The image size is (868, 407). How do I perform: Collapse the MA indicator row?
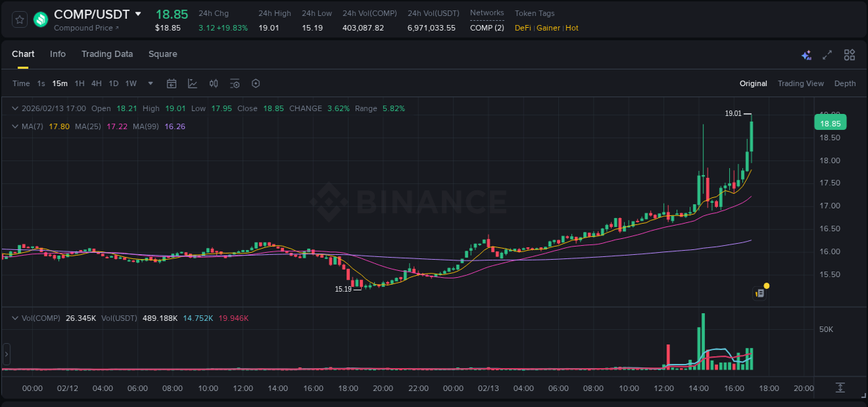click(15, 126)
